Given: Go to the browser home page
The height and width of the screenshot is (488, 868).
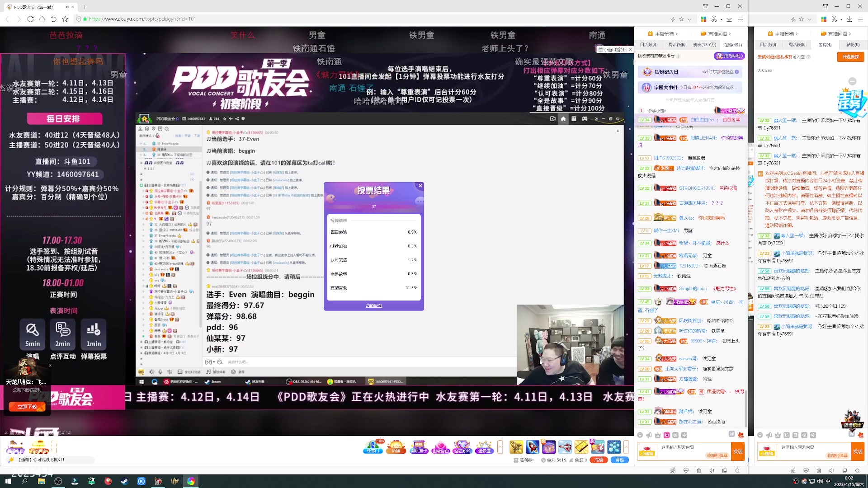Looking at the screenshot, I should click(42, 19).
